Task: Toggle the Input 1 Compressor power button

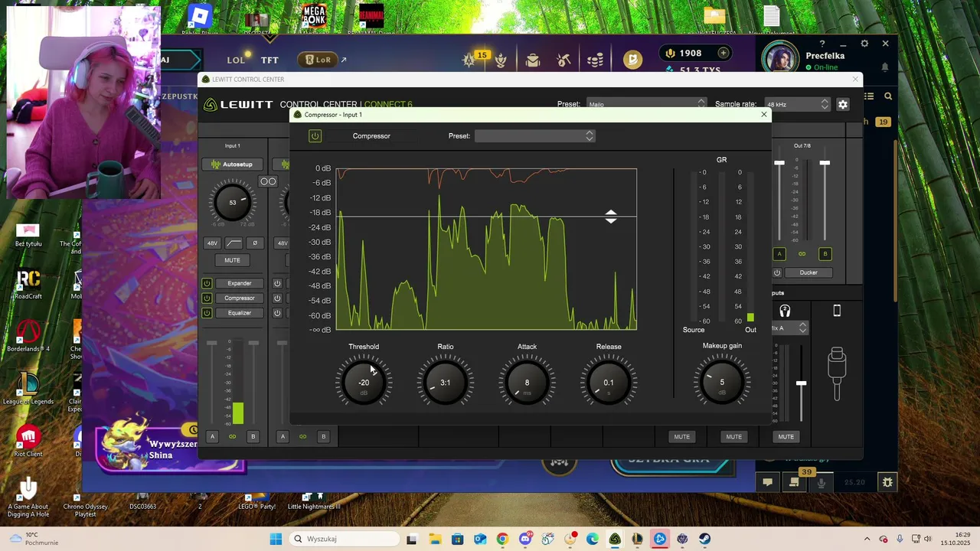Action: tap(207, 298)
